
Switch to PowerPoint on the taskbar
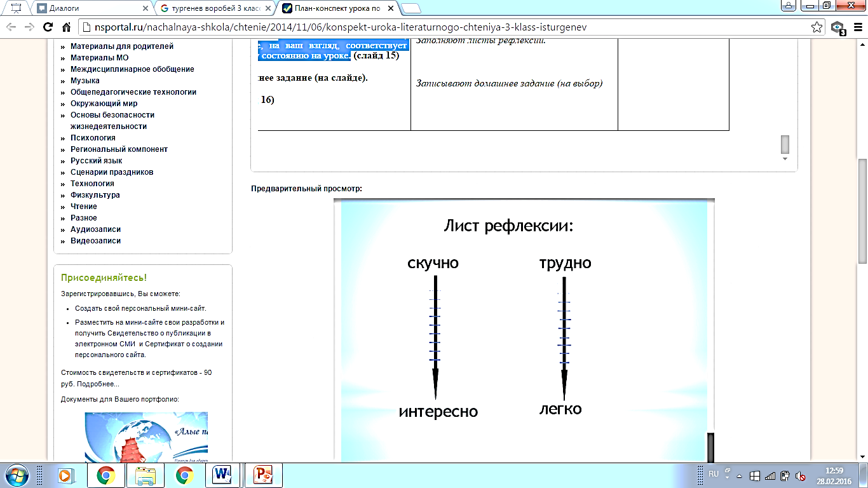coord(264,475)
